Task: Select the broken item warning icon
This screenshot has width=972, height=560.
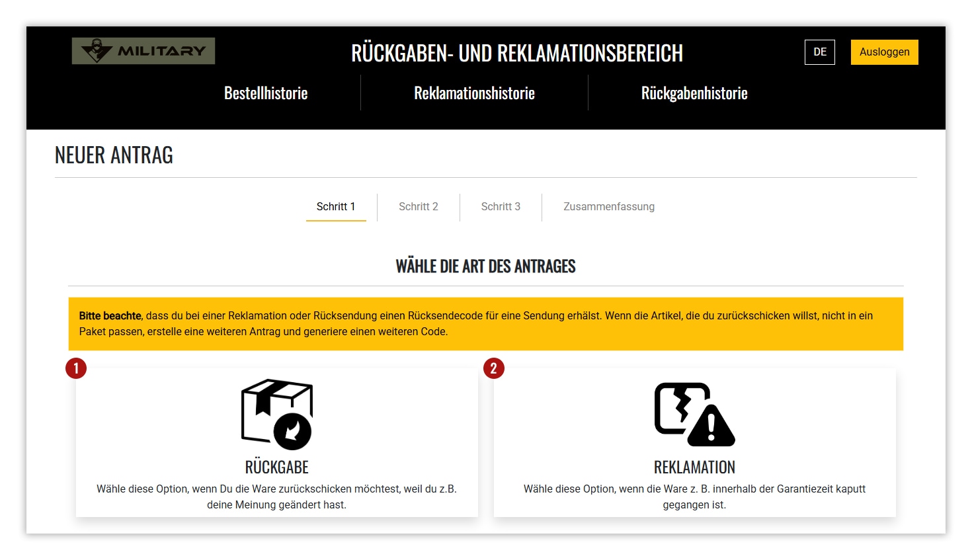Action: [x=694, y=414]
